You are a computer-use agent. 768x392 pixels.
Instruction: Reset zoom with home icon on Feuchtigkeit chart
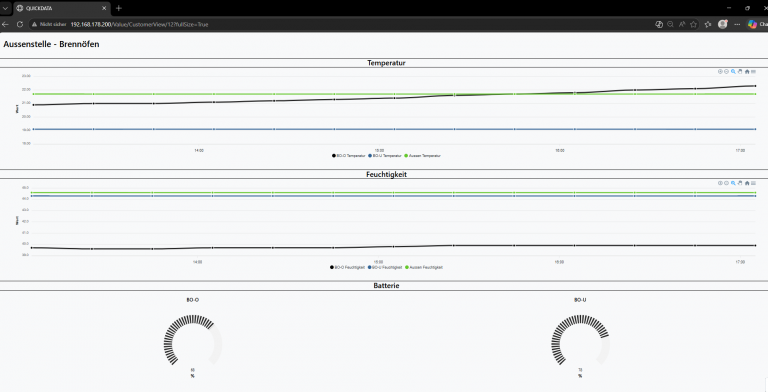coord(747,183)
